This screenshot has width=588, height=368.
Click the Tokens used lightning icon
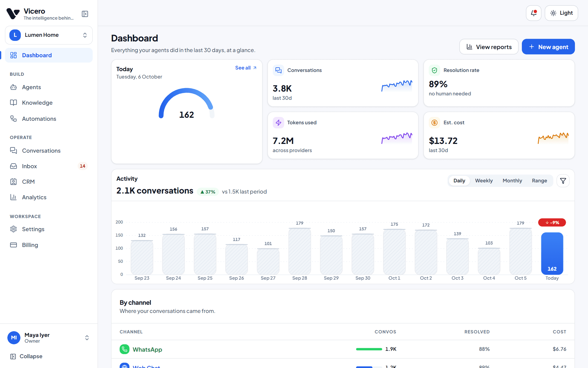pos(278,123)
